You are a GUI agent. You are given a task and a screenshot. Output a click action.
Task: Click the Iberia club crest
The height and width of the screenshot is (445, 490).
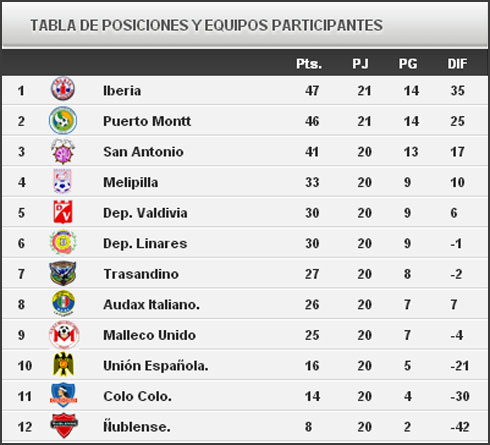tap(63, 89)
